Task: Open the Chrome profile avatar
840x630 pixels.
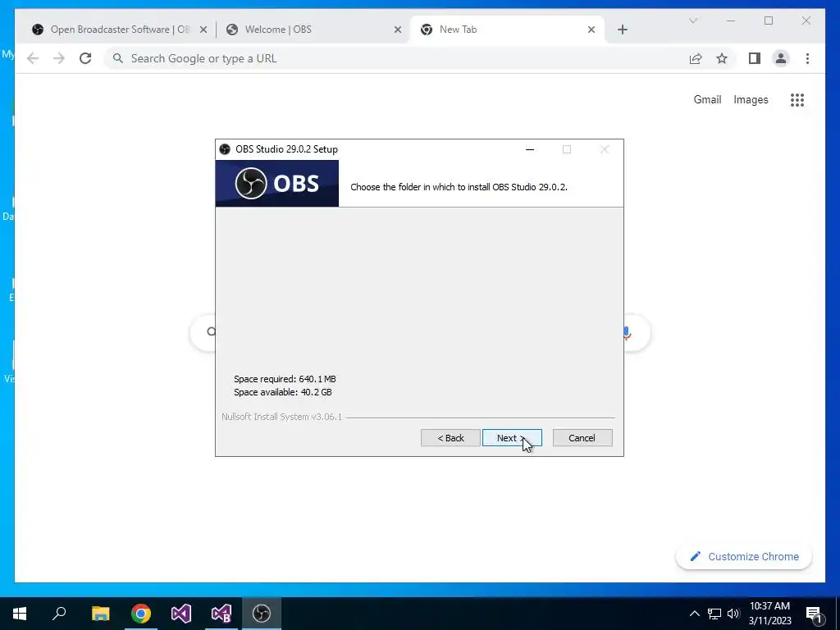Action: tap(781, 58)
